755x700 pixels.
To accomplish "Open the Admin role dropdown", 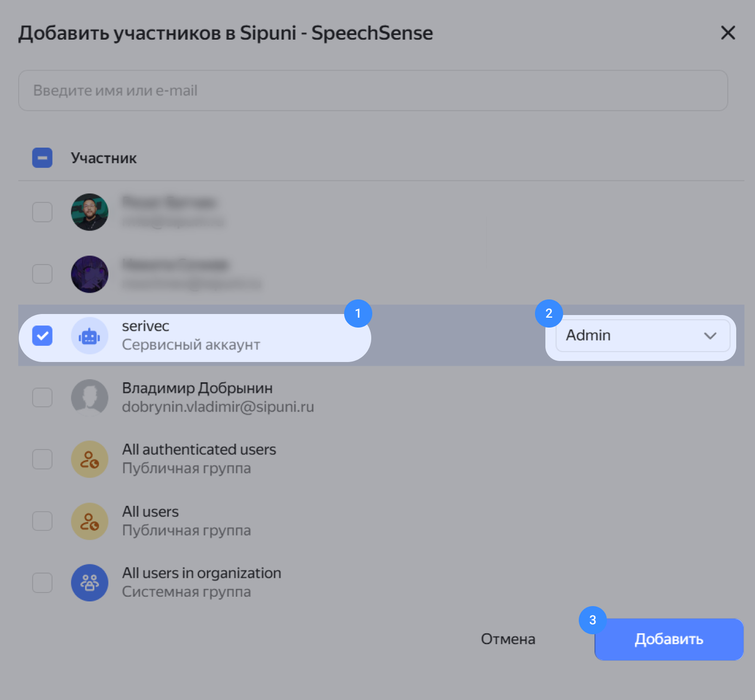I will pos(642,336).
